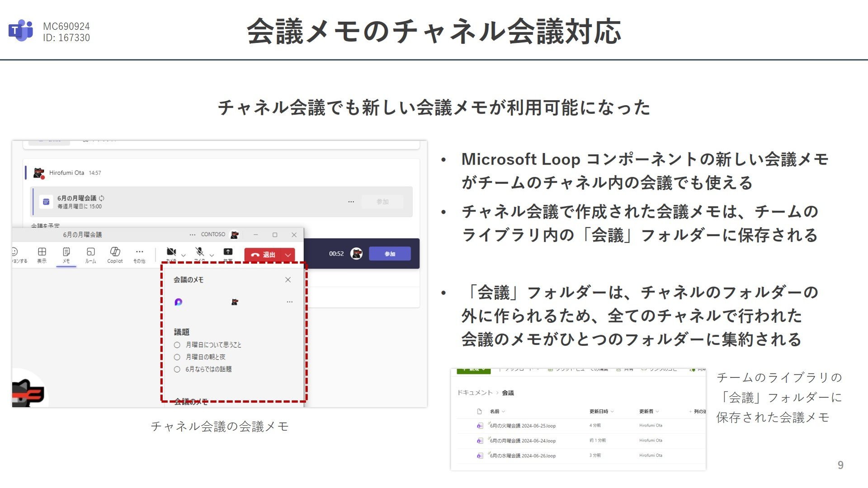This screenshot has width=868, height=488.
Task: Click the 会議のメモ panel title
Action: click(x=189, y=280)
